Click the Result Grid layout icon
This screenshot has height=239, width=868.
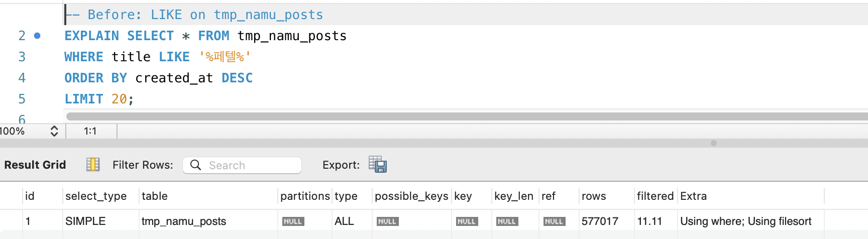tap(93, 165)
